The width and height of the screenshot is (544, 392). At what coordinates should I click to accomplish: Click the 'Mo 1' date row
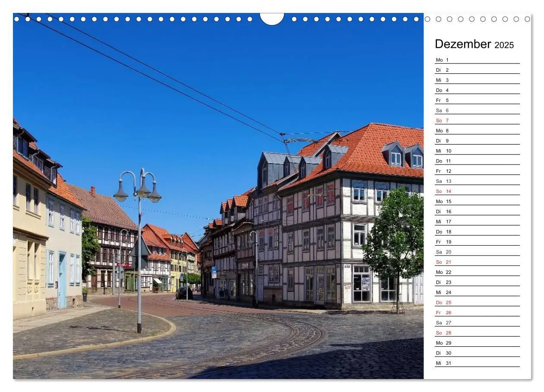pos(477,60)
